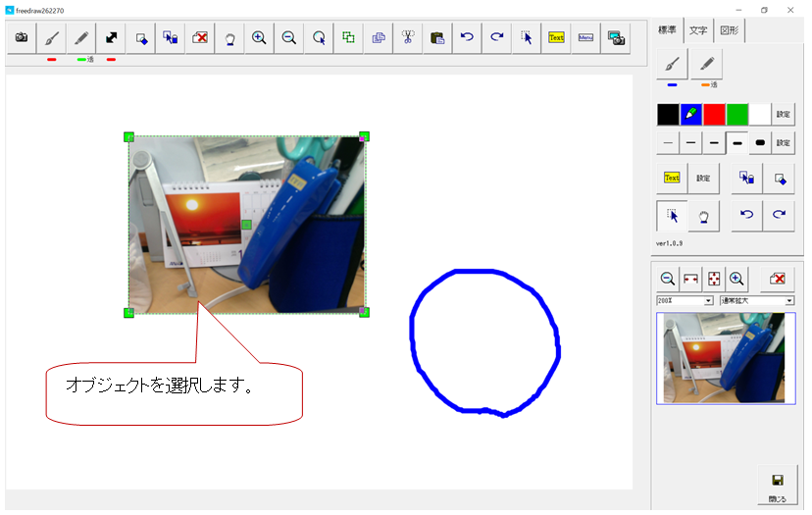Click the 設定 button beside color swatches
Screen dimensions: 812x515
point(784,114)
